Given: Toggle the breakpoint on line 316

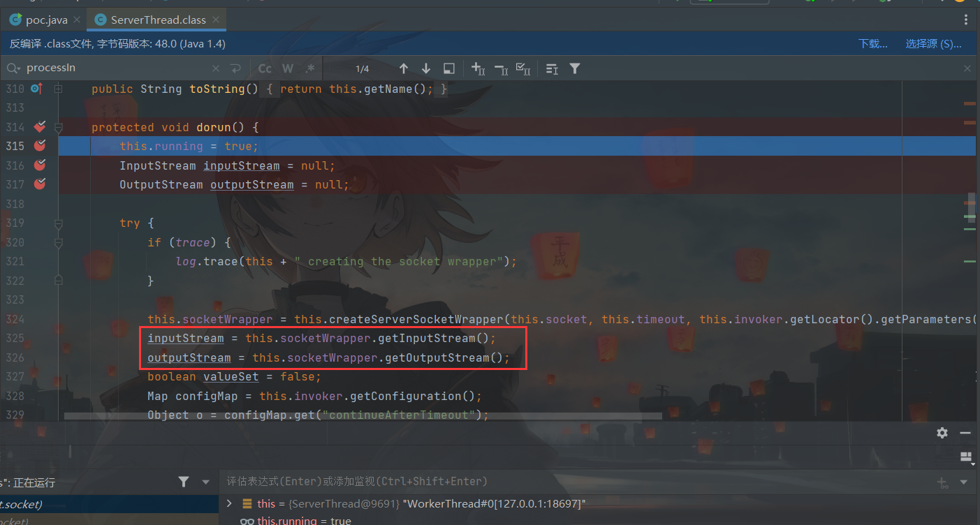Looking at the screenshot, I should (40, 165).
